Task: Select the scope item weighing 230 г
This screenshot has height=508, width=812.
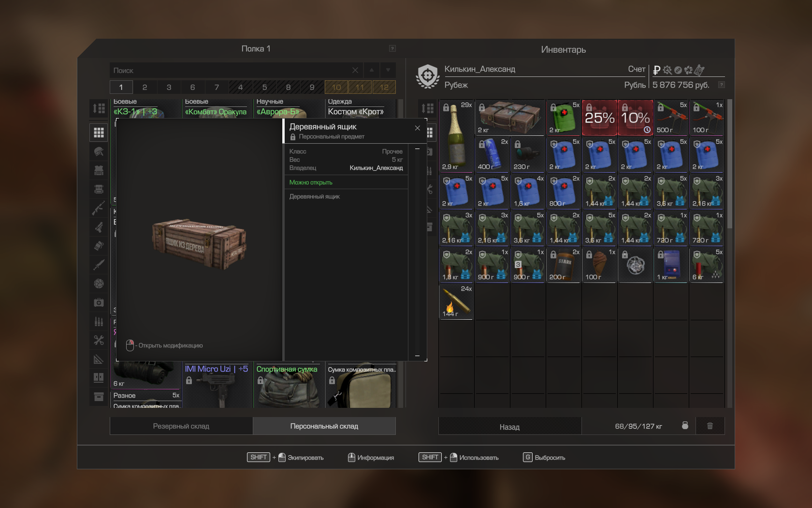Action: tap(528, 154)
